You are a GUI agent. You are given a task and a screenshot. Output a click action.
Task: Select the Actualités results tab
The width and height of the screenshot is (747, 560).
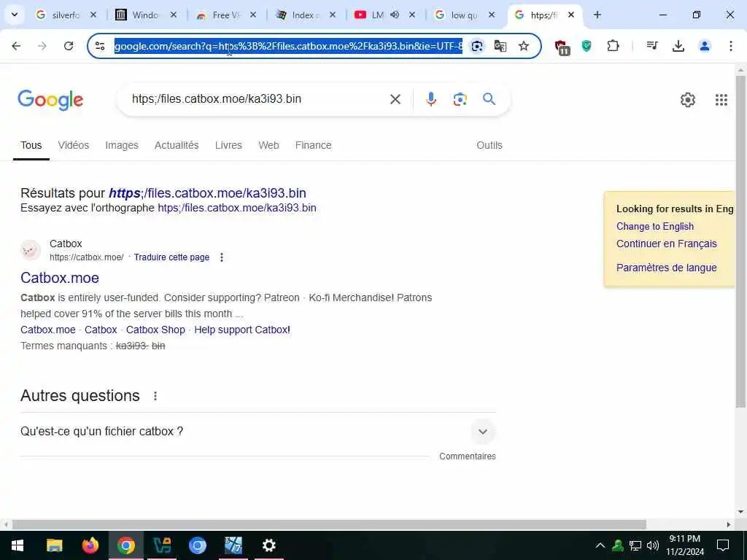[177, 145]
